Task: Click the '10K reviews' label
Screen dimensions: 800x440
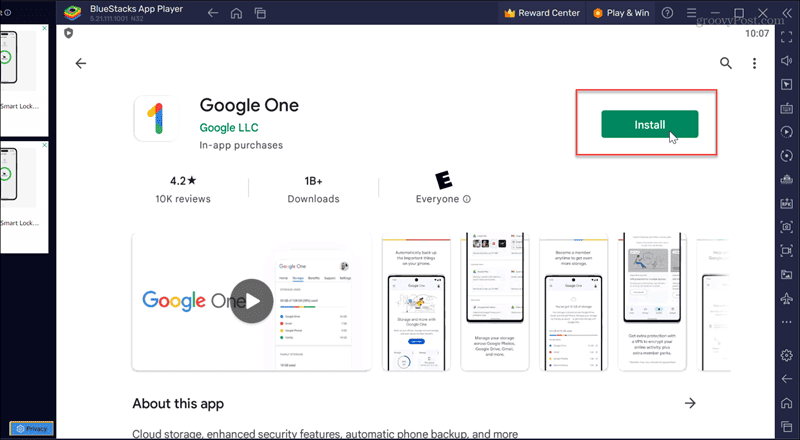Action: coord(183,199)
